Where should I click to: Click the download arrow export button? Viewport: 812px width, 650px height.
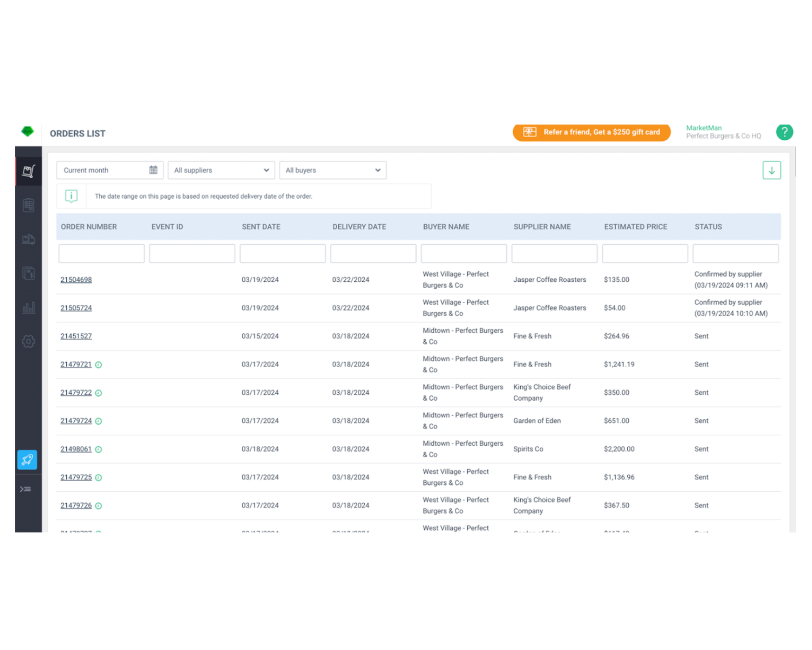771,170
